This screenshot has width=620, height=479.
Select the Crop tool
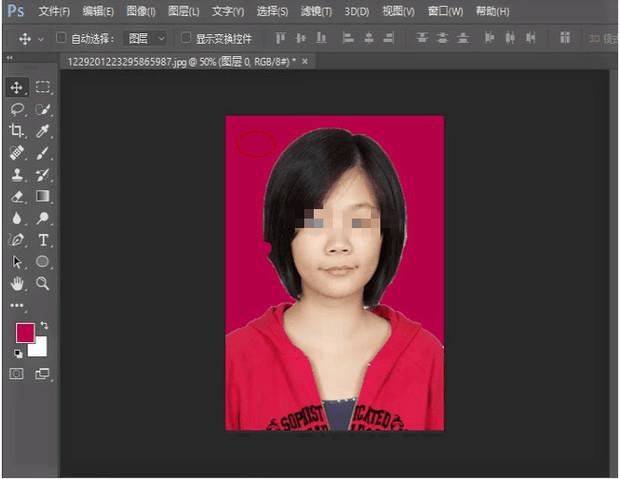17,131
